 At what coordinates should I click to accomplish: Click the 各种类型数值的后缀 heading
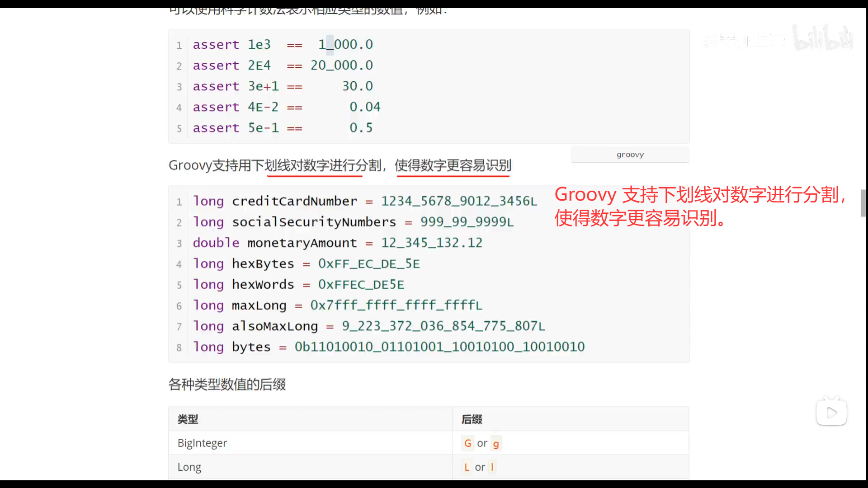tap(227, 385)
